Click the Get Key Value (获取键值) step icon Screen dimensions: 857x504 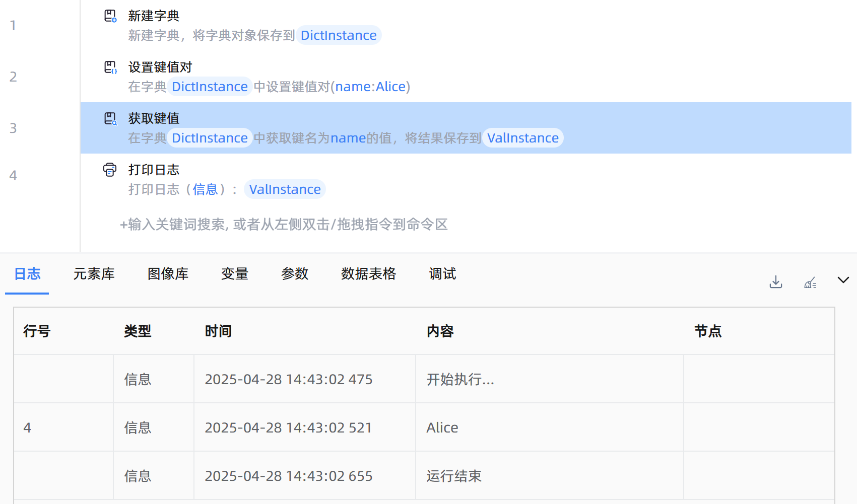click(110, 119)
